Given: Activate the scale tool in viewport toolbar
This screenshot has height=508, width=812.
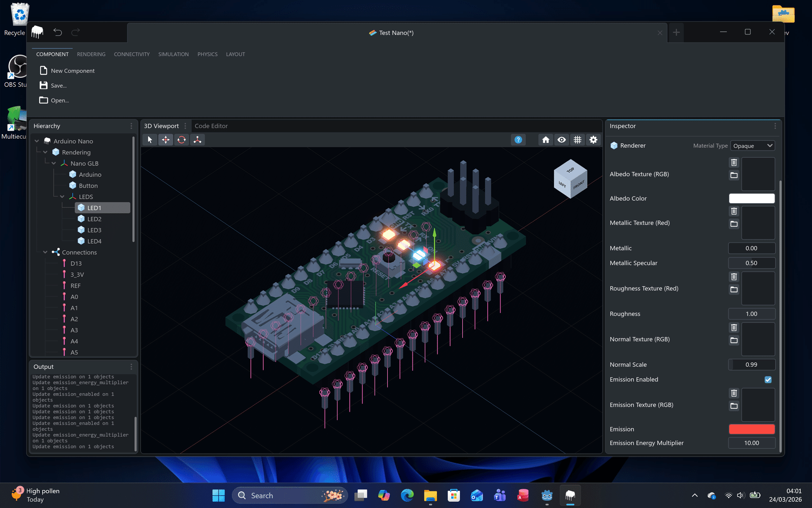Looking at the screenshot, I should (x=197, y=140).
